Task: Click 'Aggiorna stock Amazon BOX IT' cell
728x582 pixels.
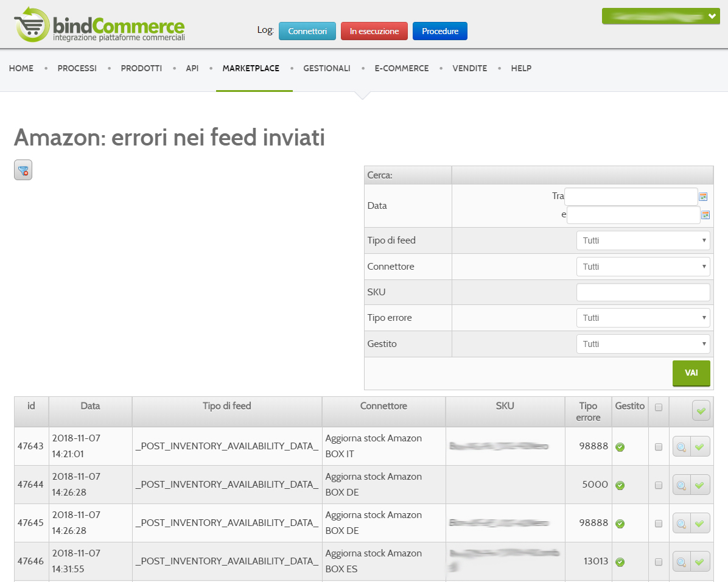Action: 383,446
